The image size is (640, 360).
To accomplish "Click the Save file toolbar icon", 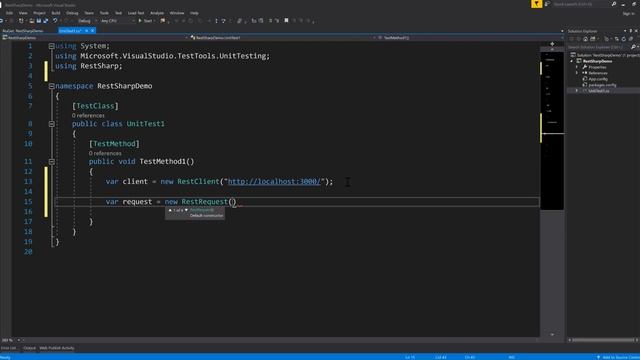I will click(39, 20).
